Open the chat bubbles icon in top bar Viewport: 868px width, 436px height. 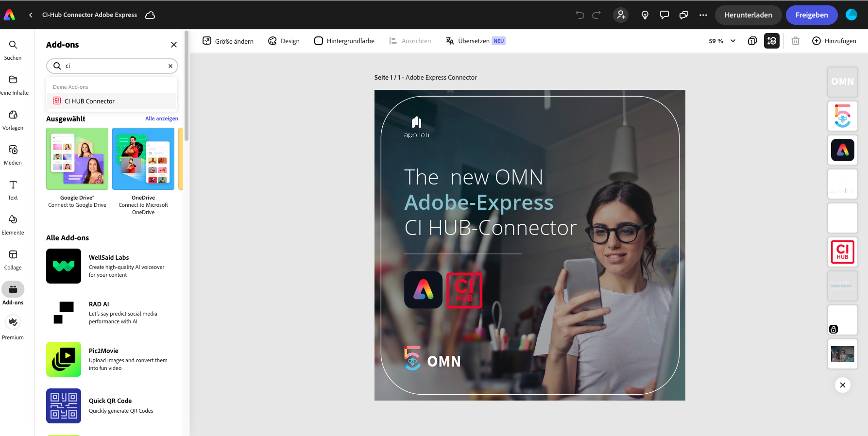(684, 15)
